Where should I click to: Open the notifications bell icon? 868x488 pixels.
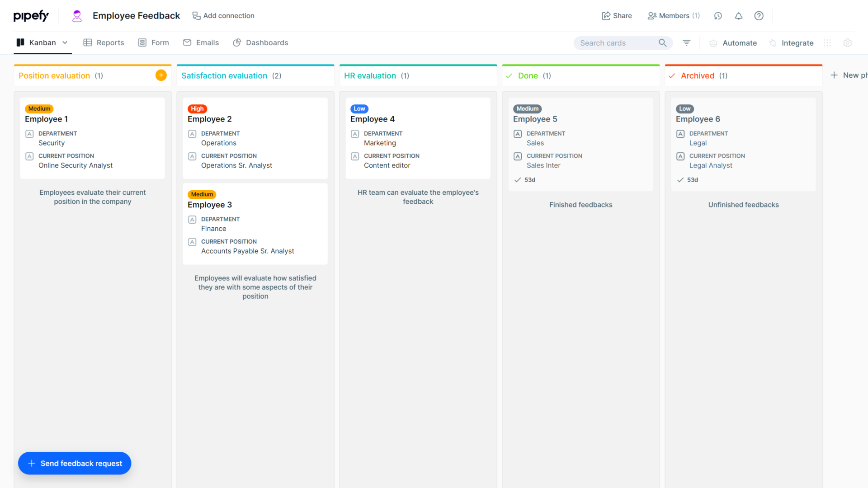(x=739, y=15)
